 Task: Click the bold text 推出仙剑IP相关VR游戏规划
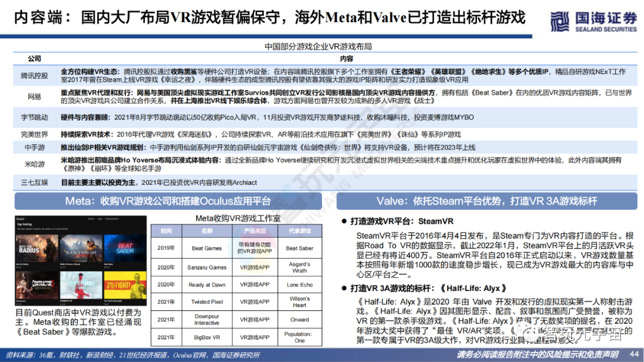pyautogui.click(x=103, y=147)
